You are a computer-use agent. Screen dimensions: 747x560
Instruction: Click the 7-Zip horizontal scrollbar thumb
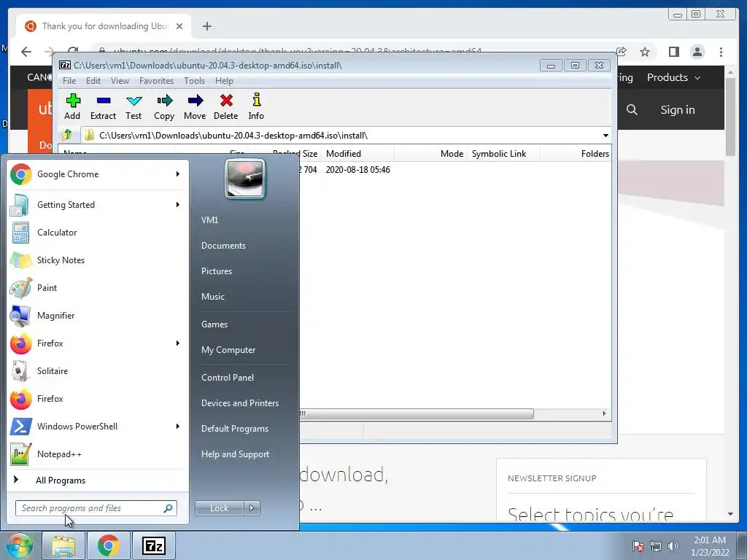coord(416,414)
